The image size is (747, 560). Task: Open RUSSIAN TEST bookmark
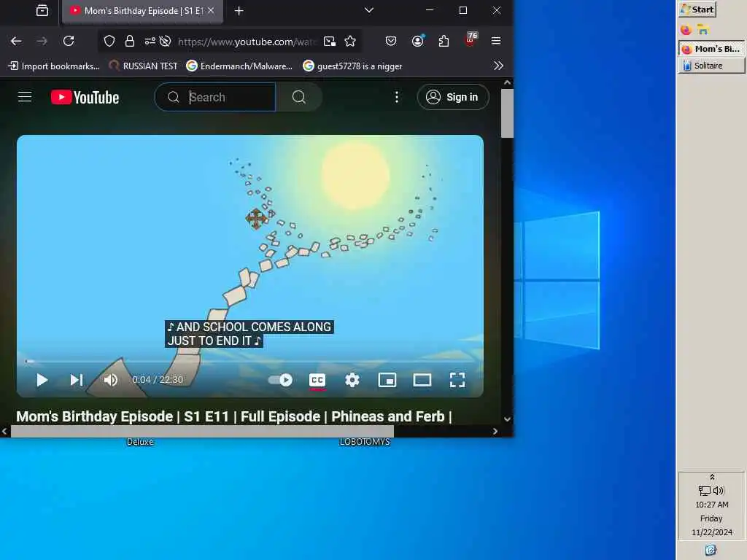(143, 66)
